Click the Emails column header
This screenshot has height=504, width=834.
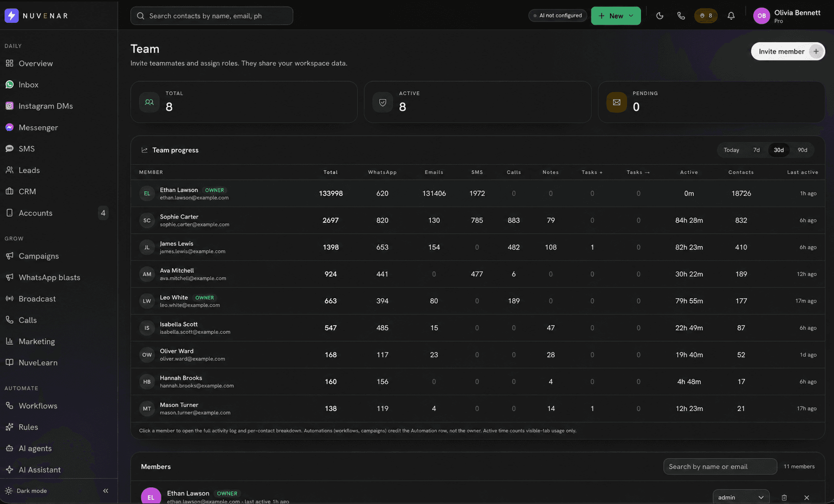[x=434, y=172]
